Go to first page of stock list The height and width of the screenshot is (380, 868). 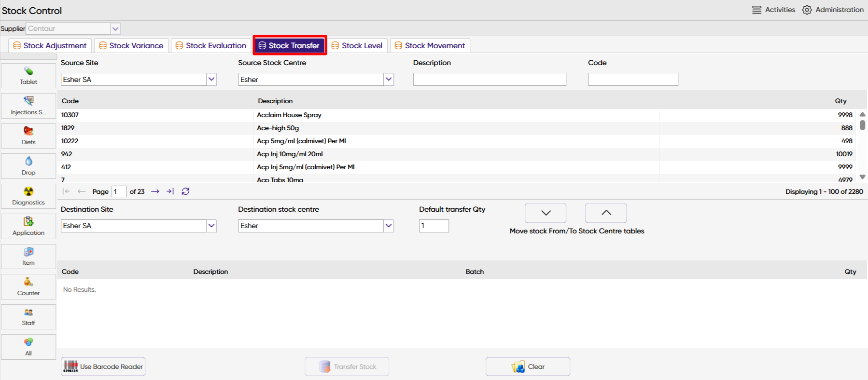(x=67, y=191)
